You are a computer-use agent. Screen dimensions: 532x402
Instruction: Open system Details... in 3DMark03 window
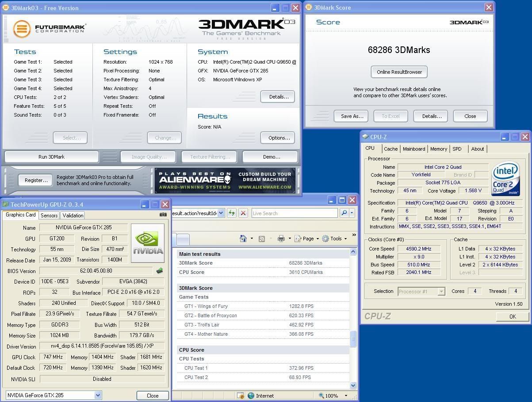(278, 97)
